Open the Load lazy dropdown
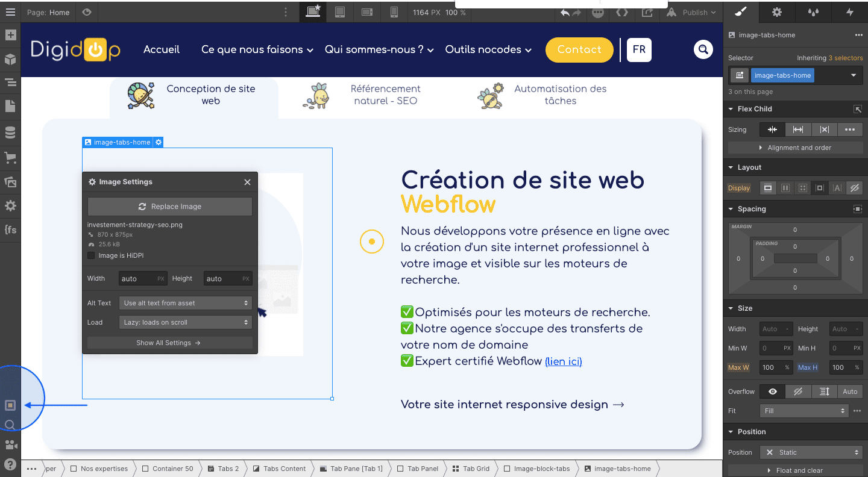 click(x=186, y=322)
